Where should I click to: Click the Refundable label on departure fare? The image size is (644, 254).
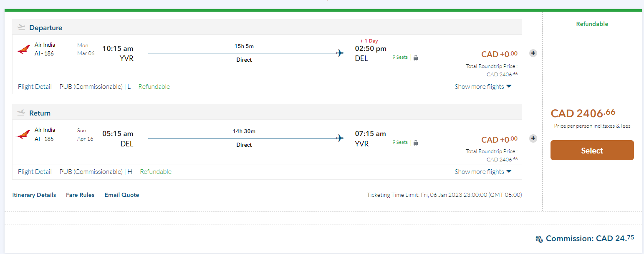coord(154,87)
